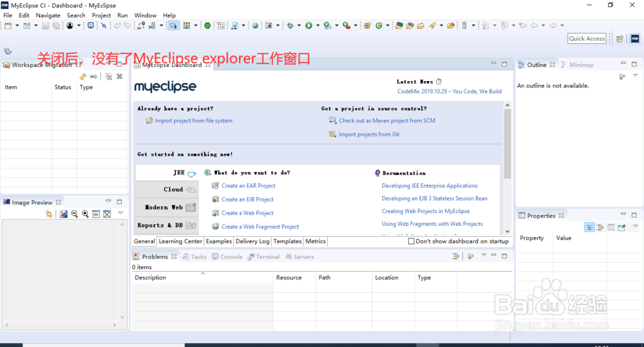Open the Problems view menu triangle
The height and width of the screenshot is (347, 644).
tap(484, 256)
